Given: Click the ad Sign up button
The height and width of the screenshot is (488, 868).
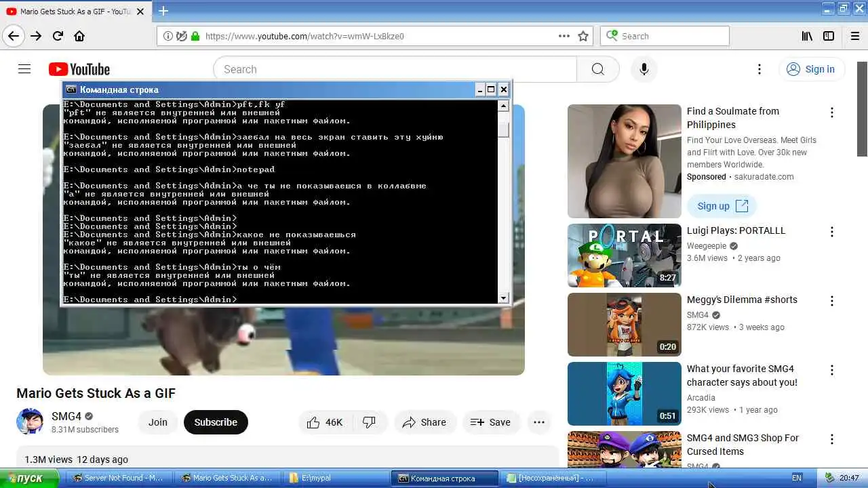Looking at the screenshot, I should pyautogui.click(x=722, y=206).
